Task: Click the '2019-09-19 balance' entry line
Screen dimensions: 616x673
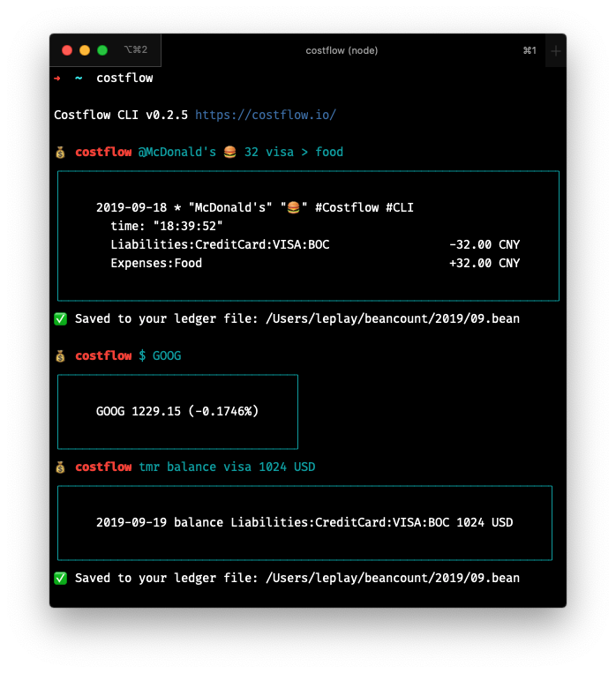Action: click(x=304, y=522)
